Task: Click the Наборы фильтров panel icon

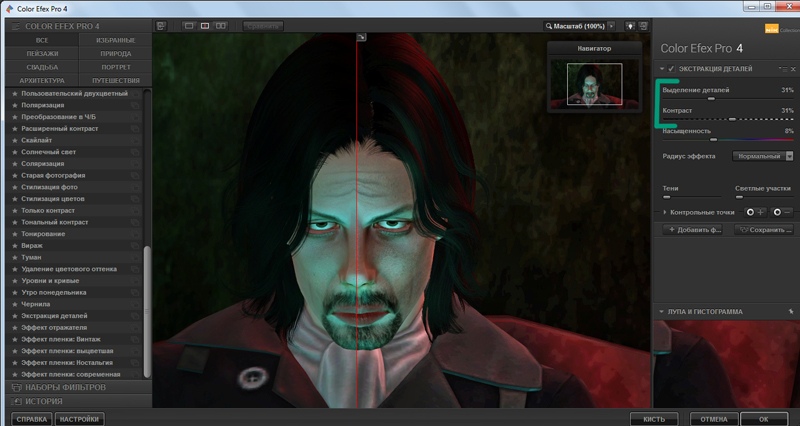Action: (16, 387)
